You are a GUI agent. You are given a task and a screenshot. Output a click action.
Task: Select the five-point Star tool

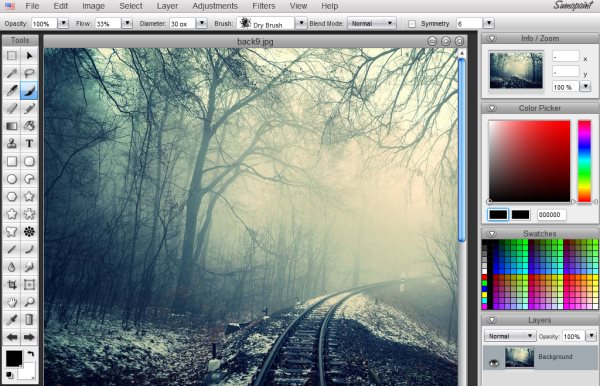point(29,196)
